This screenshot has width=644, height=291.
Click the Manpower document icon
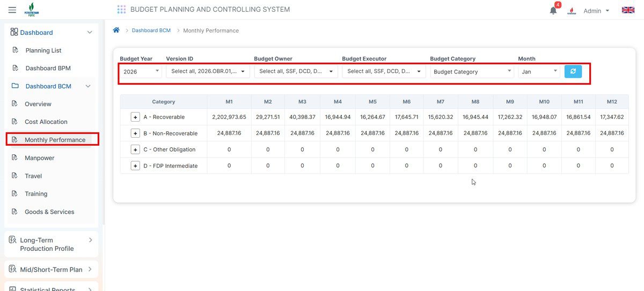coord(14,158)
